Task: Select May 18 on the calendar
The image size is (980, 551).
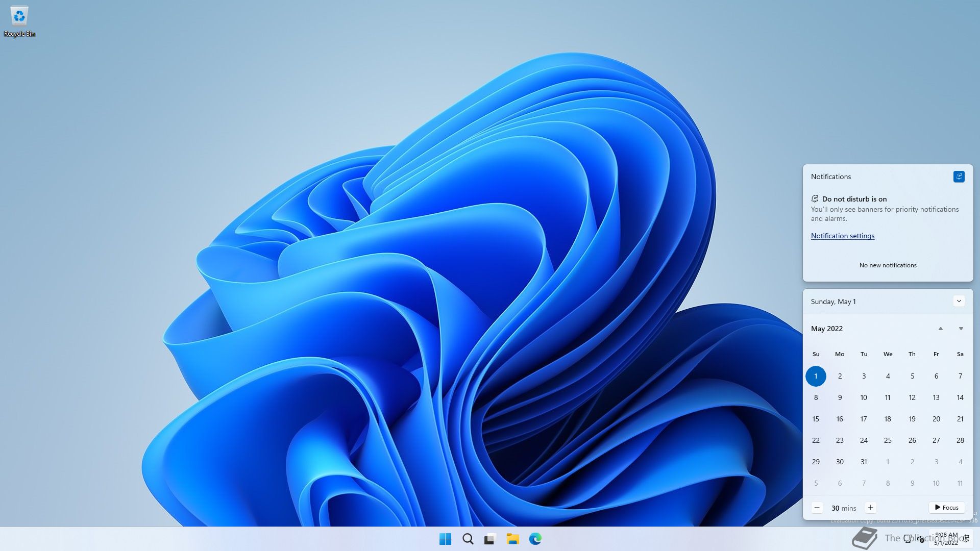Action: pos(888,419)
